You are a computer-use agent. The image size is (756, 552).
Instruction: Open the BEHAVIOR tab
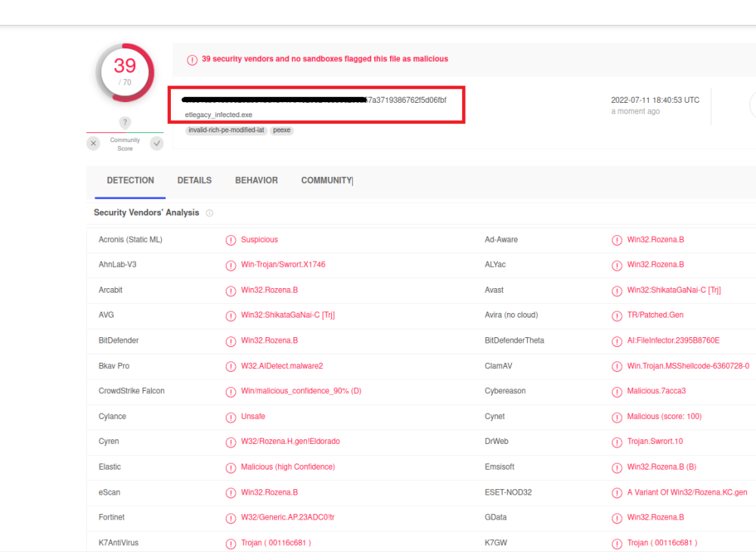pyautogui.click(x=256, y=180)
